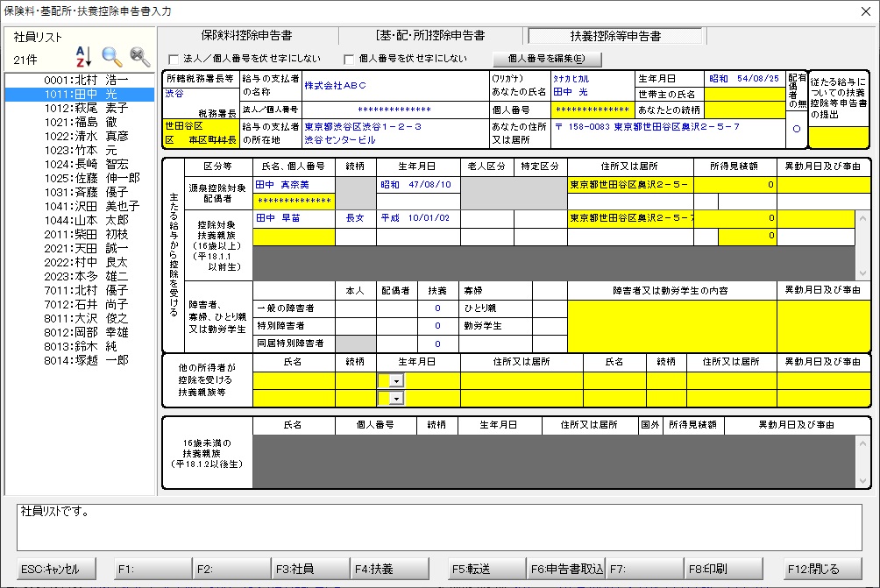The height and width of the screenshot is (588, 880).
Task: Open second 生年月日 dropdown in 他の所得者 section
Action: [396, 399]
